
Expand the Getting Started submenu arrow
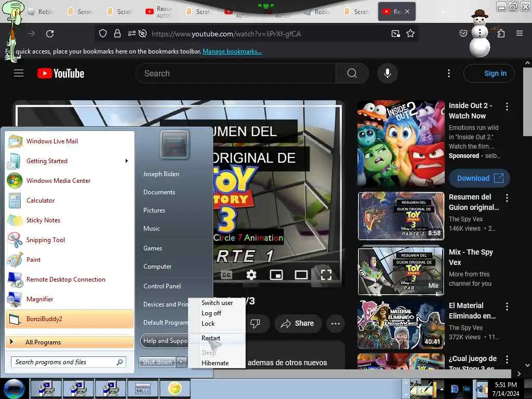point(127,161)
